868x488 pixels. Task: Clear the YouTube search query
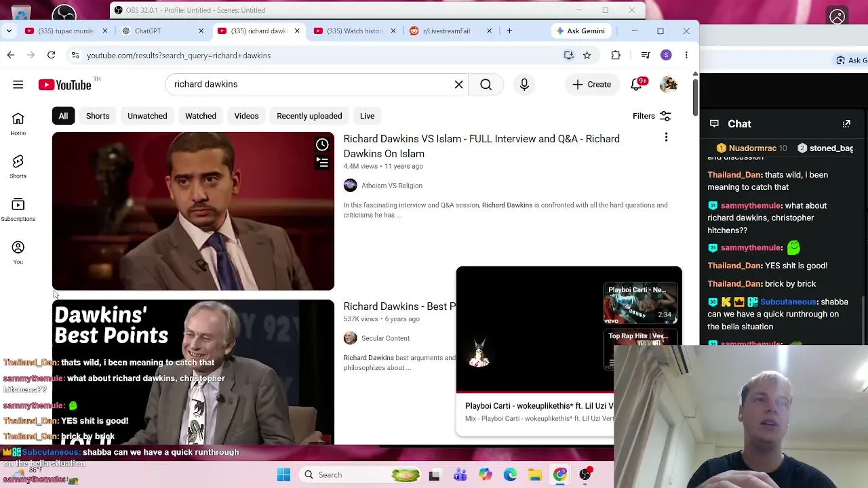click(459, 84)
